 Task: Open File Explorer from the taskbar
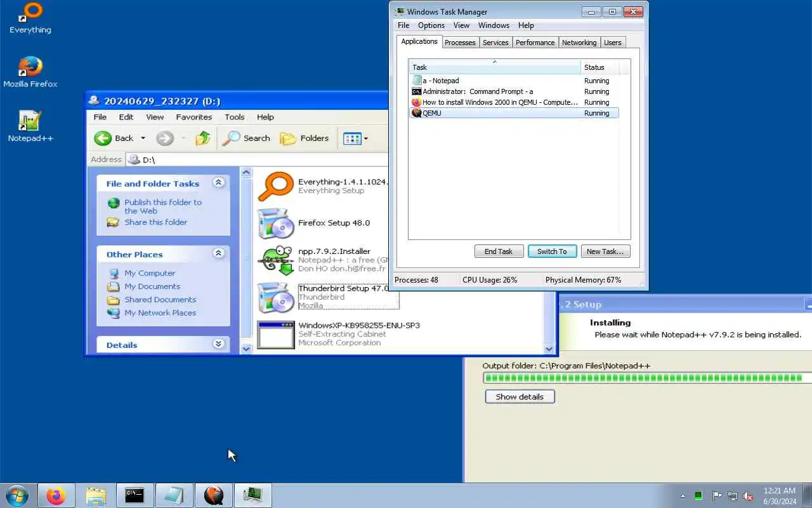pos(96,495)
